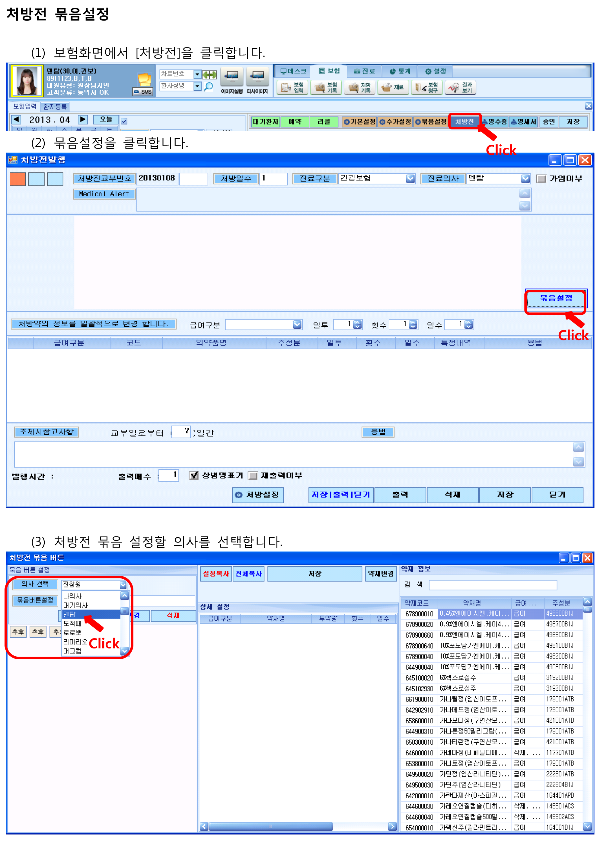The width and height of the screenshot is (616, 846).
Task: Expand 진료구분 건강보험 dropdown
Action: coord(410,179)
